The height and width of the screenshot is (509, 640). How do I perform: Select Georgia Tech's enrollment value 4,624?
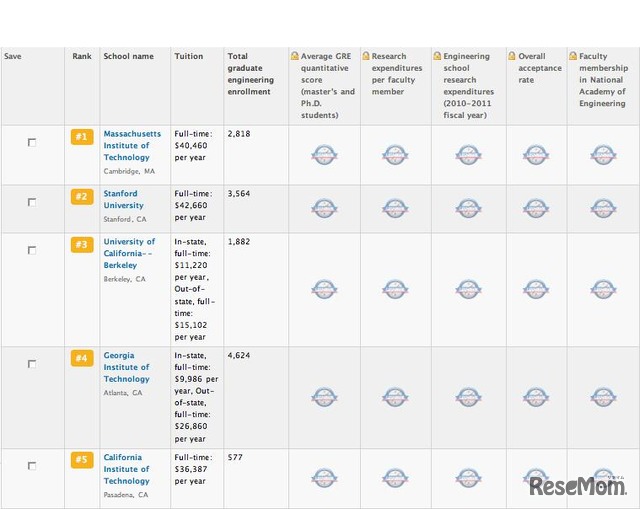pyautogui.click(x=239, y=355)
